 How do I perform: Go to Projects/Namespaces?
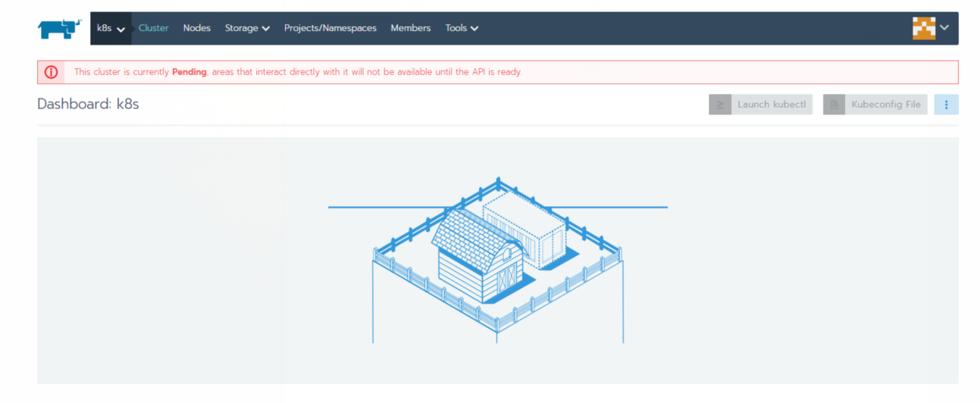330,28
